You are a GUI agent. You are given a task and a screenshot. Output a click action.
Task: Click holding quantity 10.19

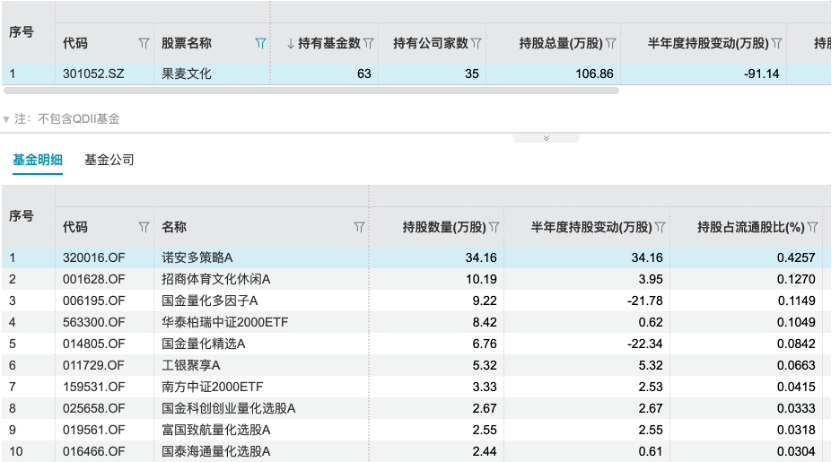481,279
